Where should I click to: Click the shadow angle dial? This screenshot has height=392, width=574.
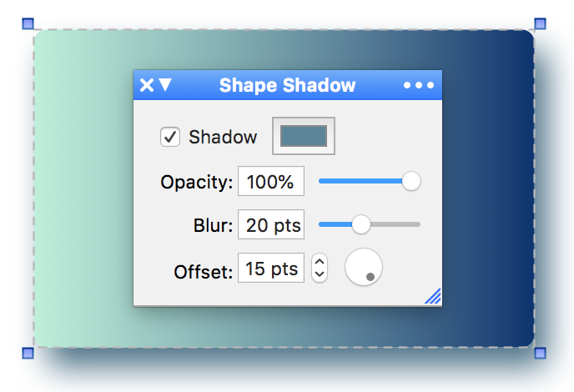coord(364,267)
